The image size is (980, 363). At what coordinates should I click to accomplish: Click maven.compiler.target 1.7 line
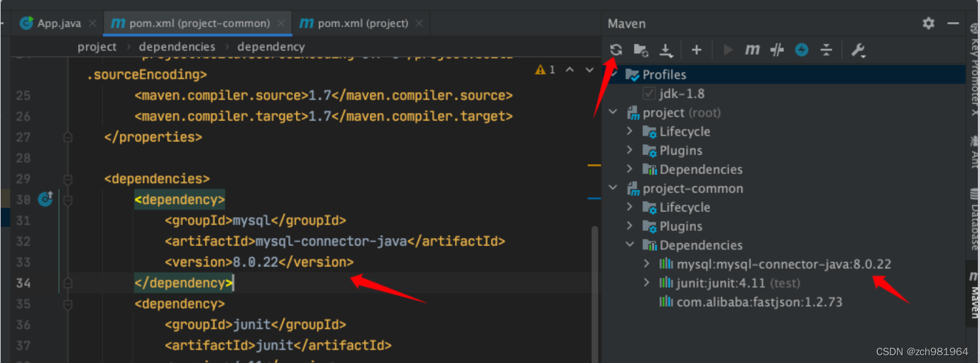point(323,117)
